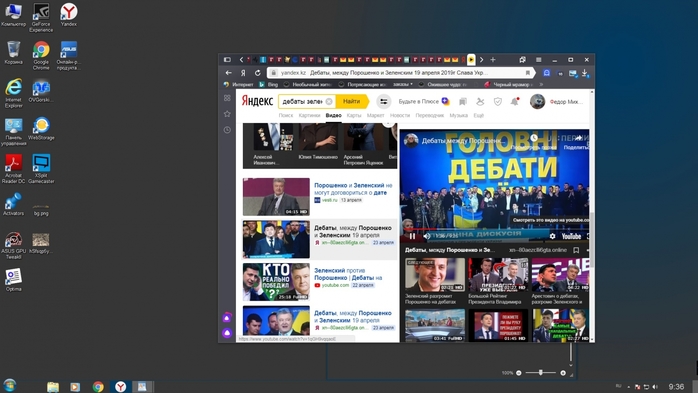Click share arrow on video player
Viewport: 698px width, 393px height.
point(578,138)
